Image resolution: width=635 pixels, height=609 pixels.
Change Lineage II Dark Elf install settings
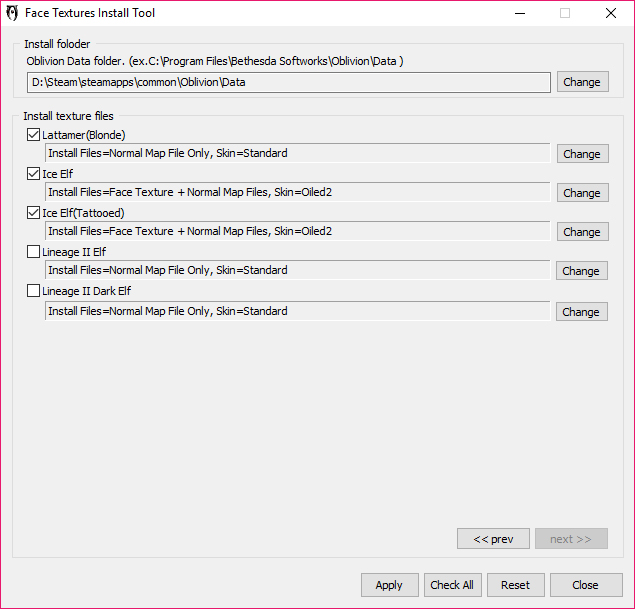pos(581,312)
